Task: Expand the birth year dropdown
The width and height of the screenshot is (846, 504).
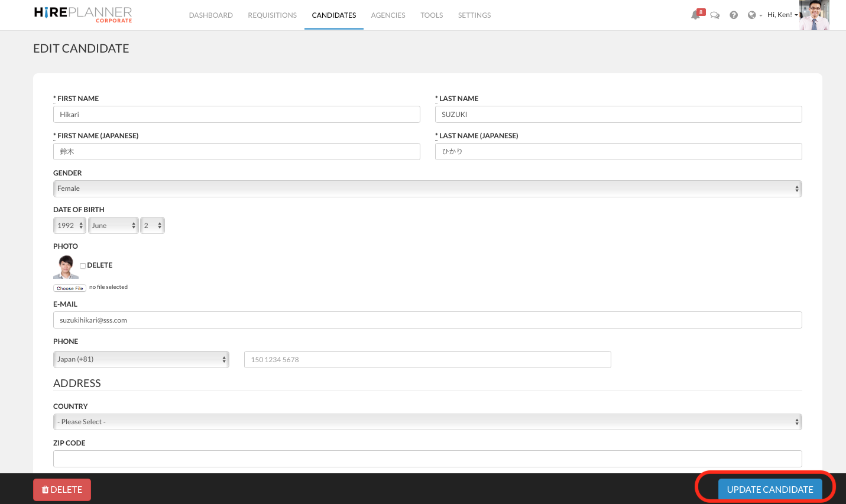Action: tap(70, 226)
